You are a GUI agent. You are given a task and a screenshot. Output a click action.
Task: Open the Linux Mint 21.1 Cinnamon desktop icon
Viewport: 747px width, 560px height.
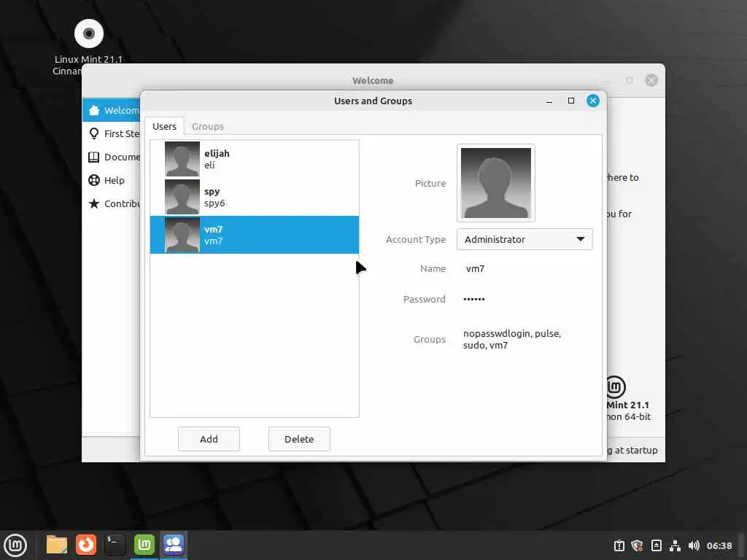tap(88, 34)
